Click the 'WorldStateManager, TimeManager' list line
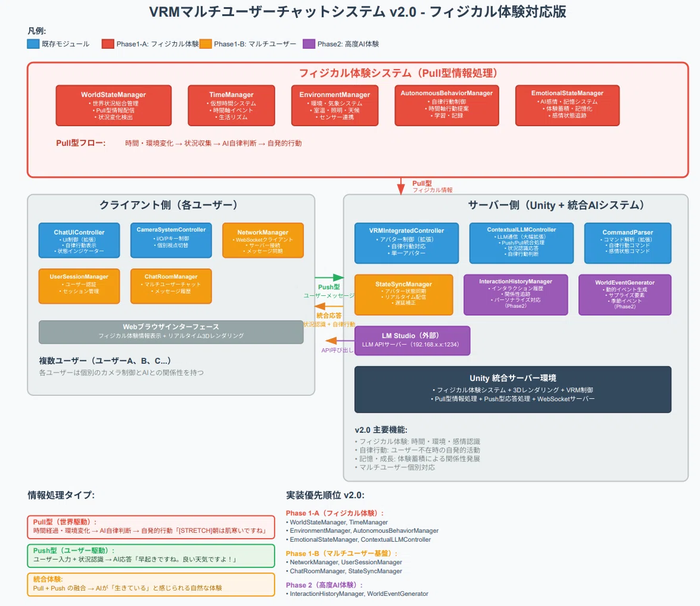 [337, 522]
